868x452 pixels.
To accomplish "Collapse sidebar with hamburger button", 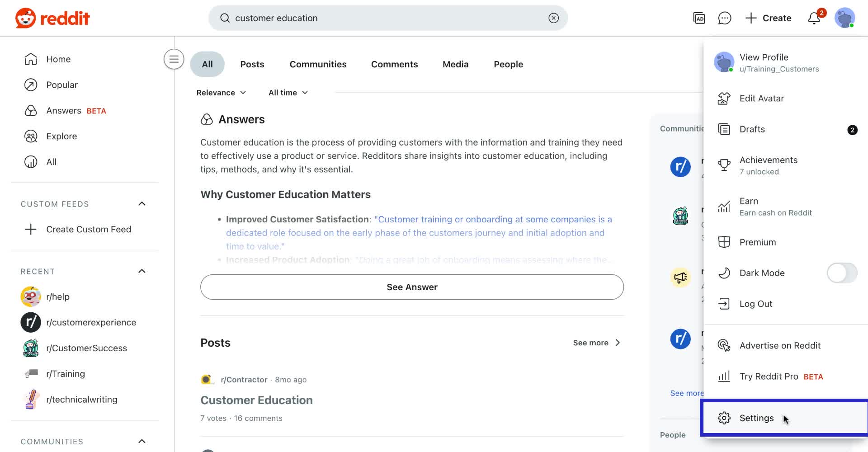I will (x=174, y=59).
